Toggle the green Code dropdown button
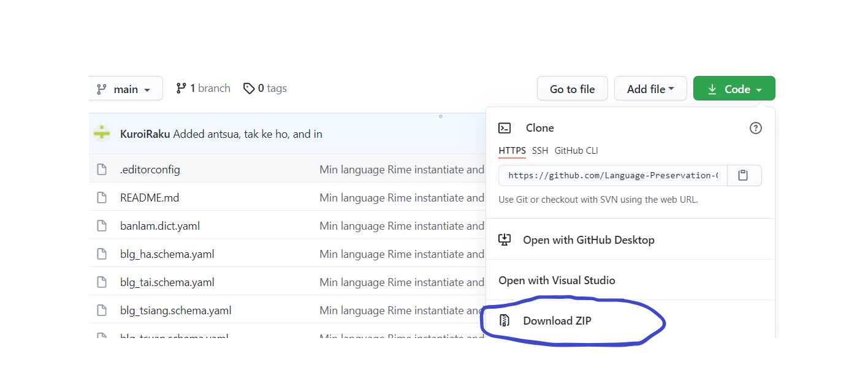 (734, 89)
